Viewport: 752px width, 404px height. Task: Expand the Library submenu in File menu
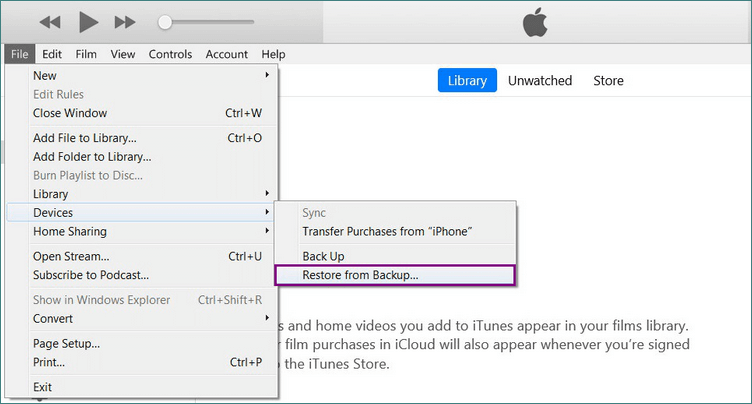coord(141,194)
